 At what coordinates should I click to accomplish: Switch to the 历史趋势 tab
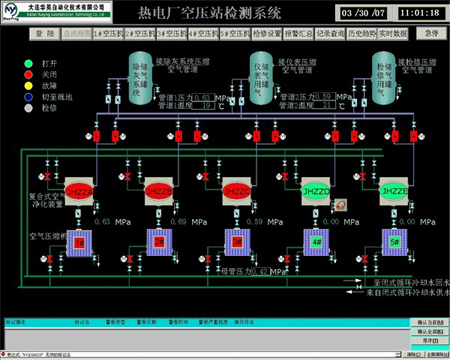point(362,34)
